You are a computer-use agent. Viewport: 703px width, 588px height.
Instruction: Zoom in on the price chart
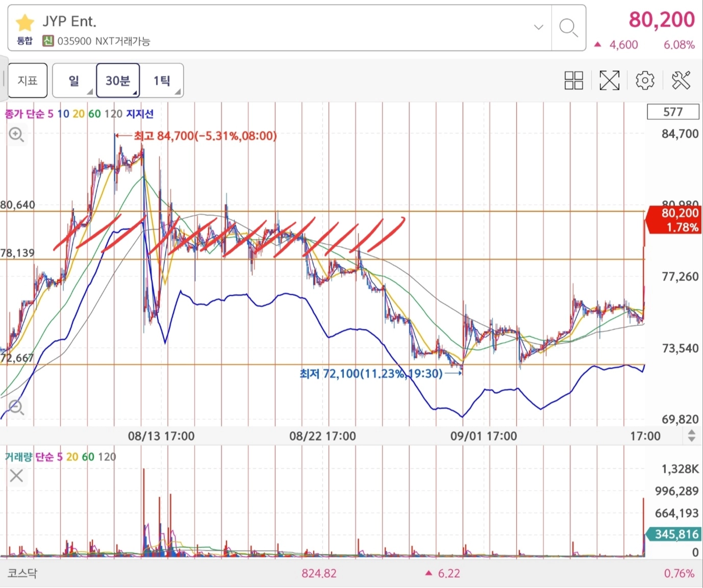16,135
